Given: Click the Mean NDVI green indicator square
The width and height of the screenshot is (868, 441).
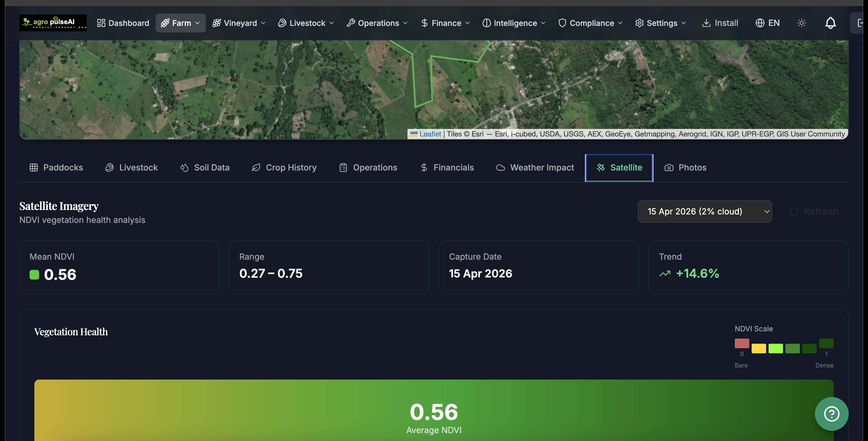Looking at the screenshot, I should [x=34, y=275].
